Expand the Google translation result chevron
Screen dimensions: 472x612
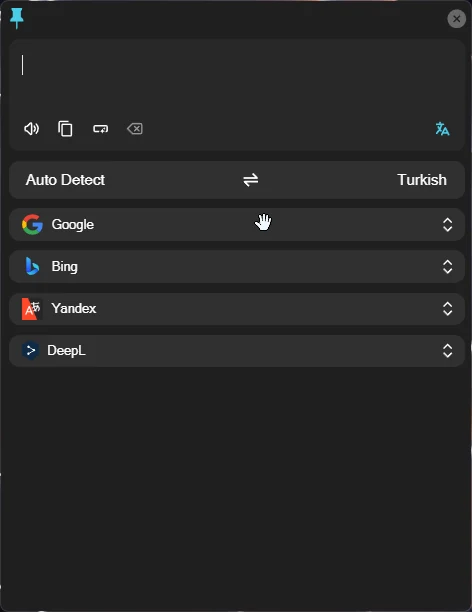tap(447, 225)
